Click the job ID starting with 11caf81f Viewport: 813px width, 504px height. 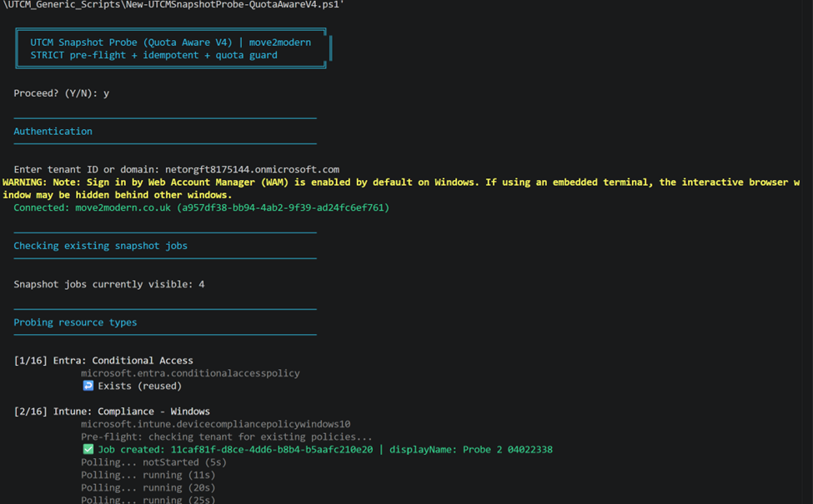(x=272, y=450)
